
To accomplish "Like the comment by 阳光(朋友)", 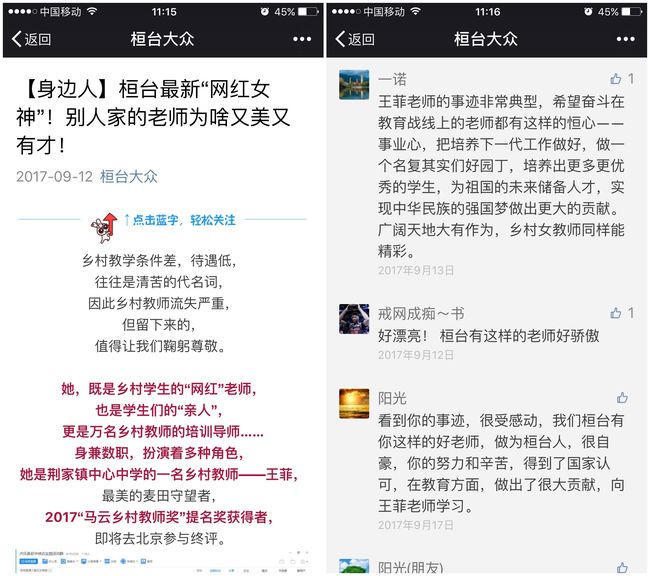I will point(622,567).
